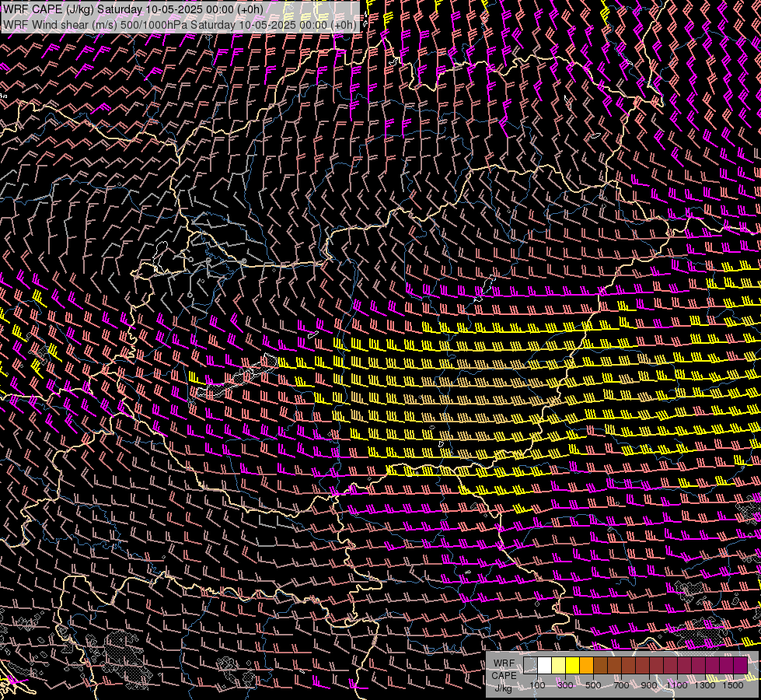Pick the last purple swatch above 1500
The height and width of the screenshot is (700, 761).
click(741, 666)
